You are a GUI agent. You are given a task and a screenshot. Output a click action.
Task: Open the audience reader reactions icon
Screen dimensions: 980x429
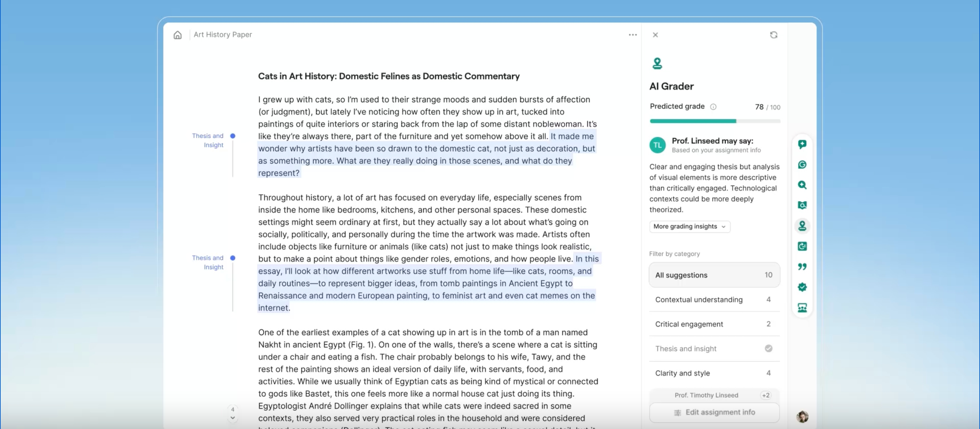[802, 308]
